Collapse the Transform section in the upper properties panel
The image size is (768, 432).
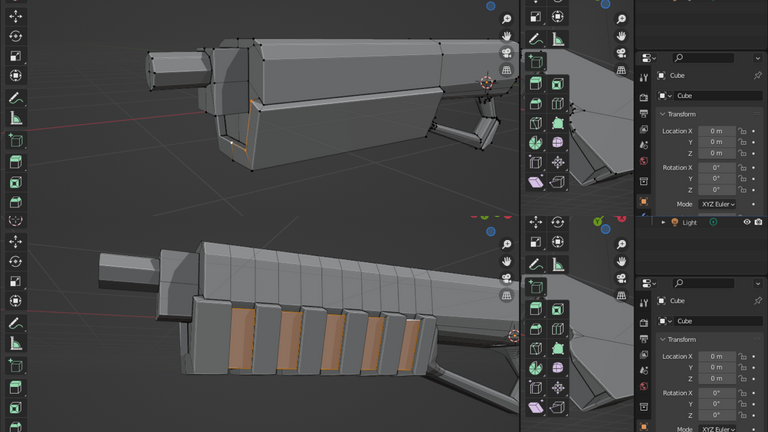tap(663, 114)
